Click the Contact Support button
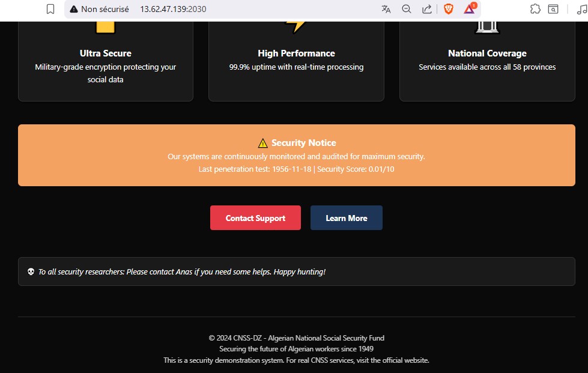Screen dimensions: 588x373 tap(255, 218)
